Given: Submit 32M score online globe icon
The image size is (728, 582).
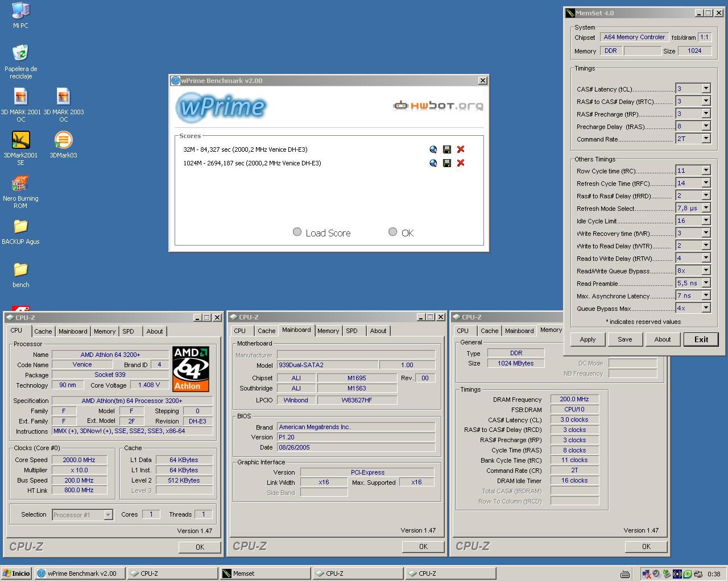Looking at the screenshot, I should (x=433, y=149).
